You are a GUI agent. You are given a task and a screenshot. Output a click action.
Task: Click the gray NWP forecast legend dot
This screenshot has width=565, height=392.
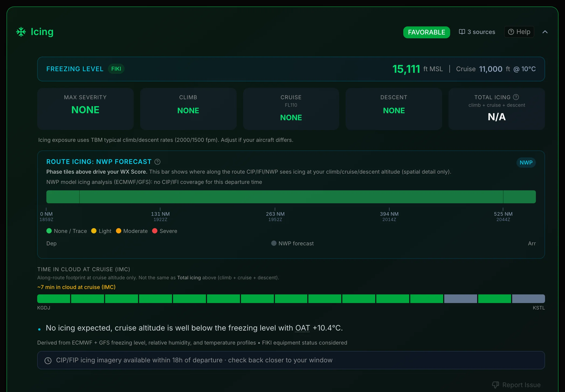coord(274,243)
